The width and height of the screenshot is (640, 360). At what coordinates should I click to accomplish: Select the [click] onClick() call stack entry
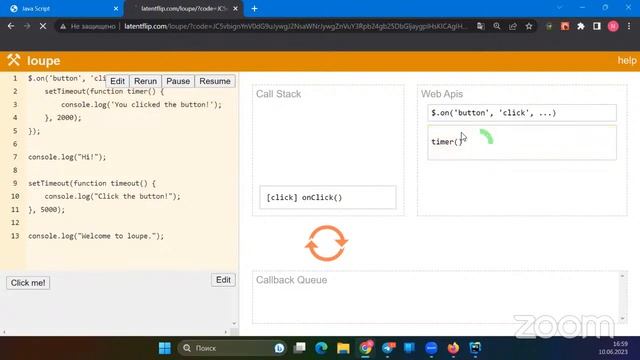328,198
